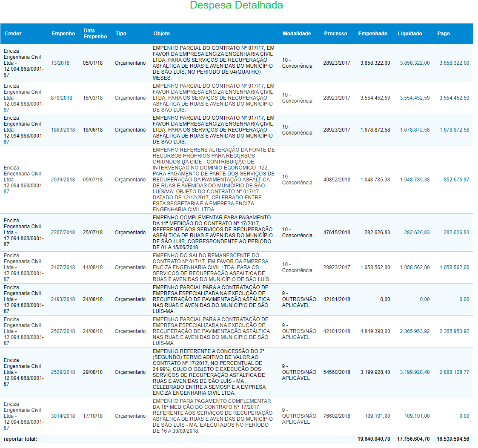The height and width of the screenshot is (448, 478).
Task: Open empenho 3014/2018 link
Action: coord(63,416)
